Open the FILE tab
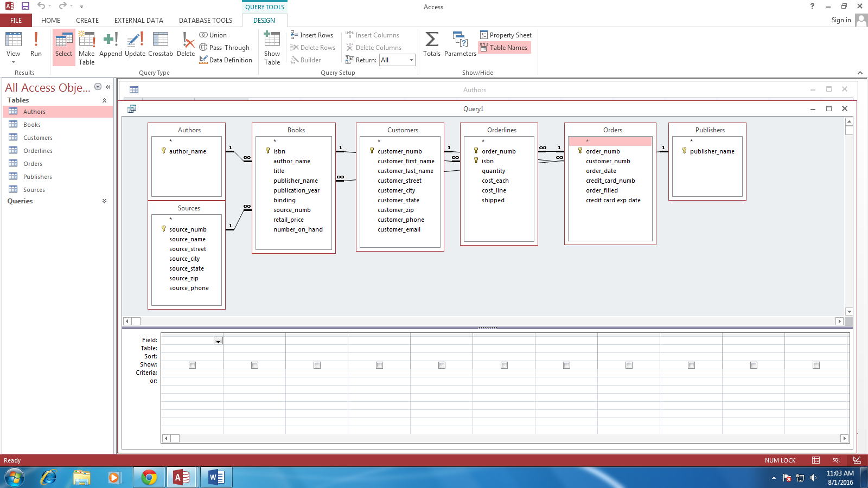The width and height of the screenshot is (868, 488). point(16,20)
